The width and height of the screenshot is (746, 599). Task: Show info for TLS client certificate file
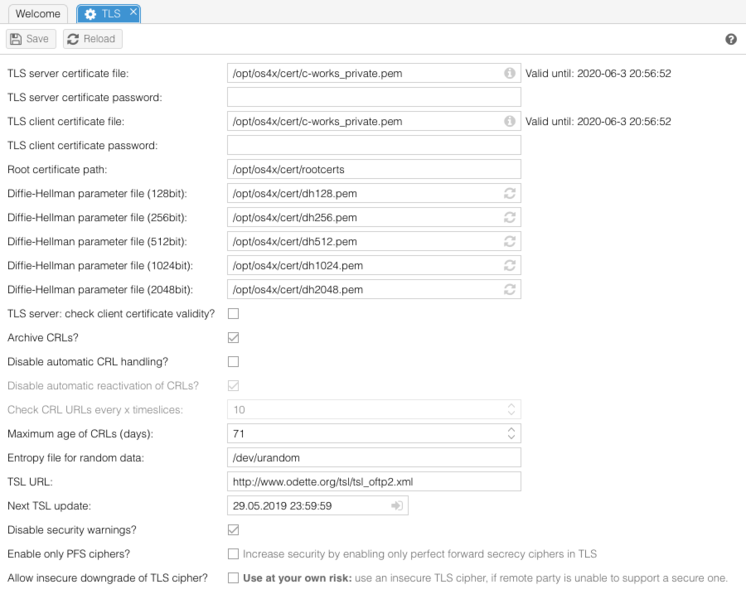tap(510, 121)
